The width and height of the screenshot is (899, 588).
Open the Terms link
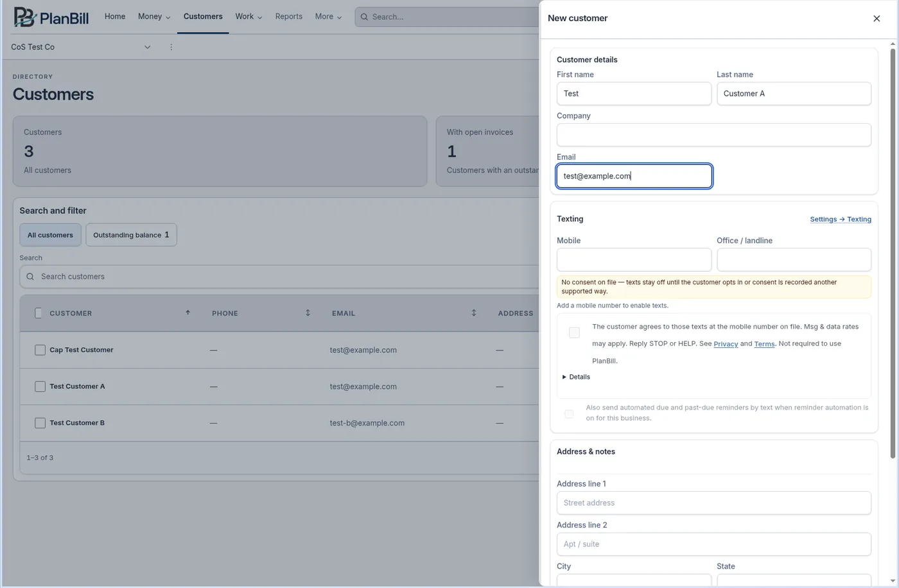click(x=764, y=344)
